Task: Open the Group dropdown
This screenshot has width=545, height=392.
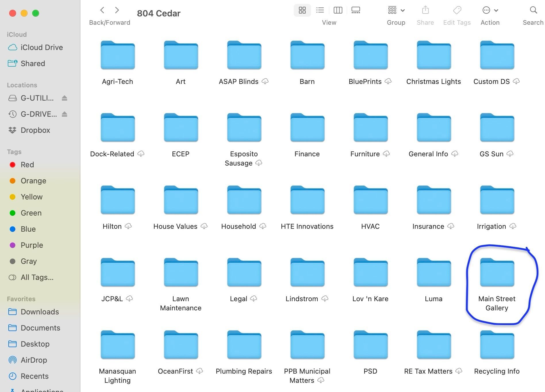Action: 396,10
